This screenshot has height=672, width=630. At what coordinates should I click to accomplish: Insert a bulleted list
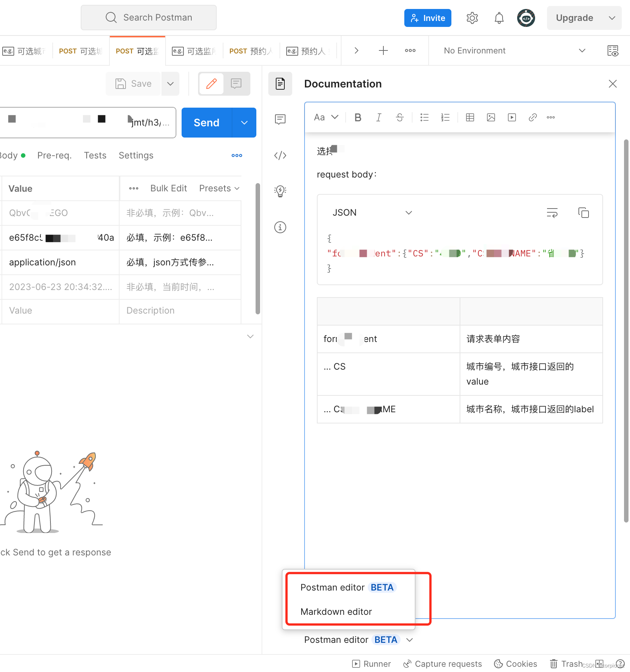click(x=424, y=117)
